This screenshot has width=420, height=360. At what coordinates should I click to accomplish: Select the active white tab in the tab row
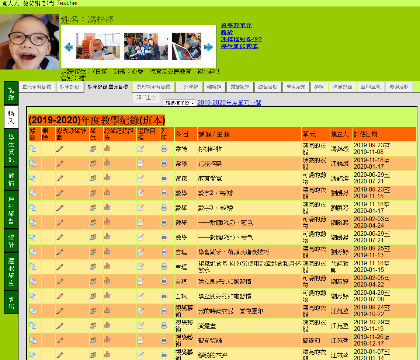pos(108,87)
